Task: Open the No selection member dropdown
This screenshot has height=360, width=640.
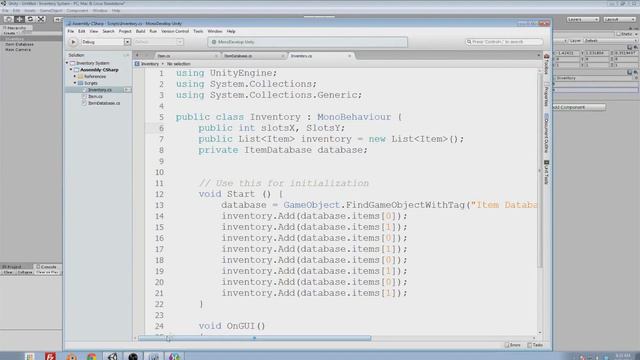Action: 178,64
